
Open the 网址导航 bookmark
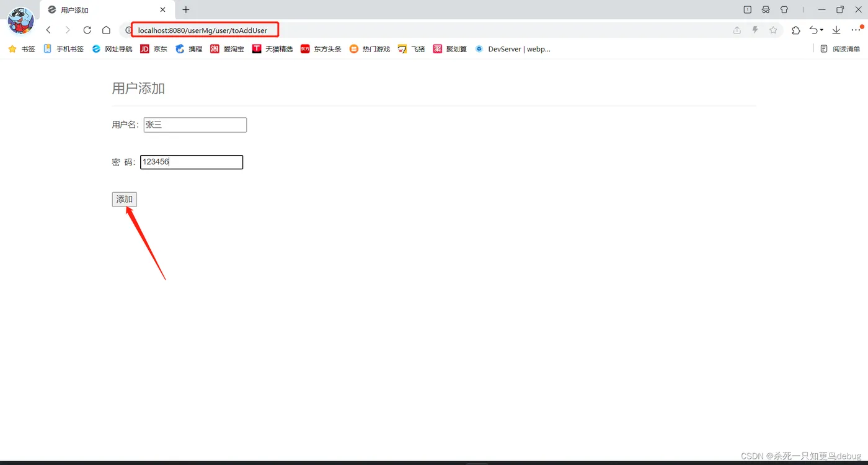click(112, 49)
